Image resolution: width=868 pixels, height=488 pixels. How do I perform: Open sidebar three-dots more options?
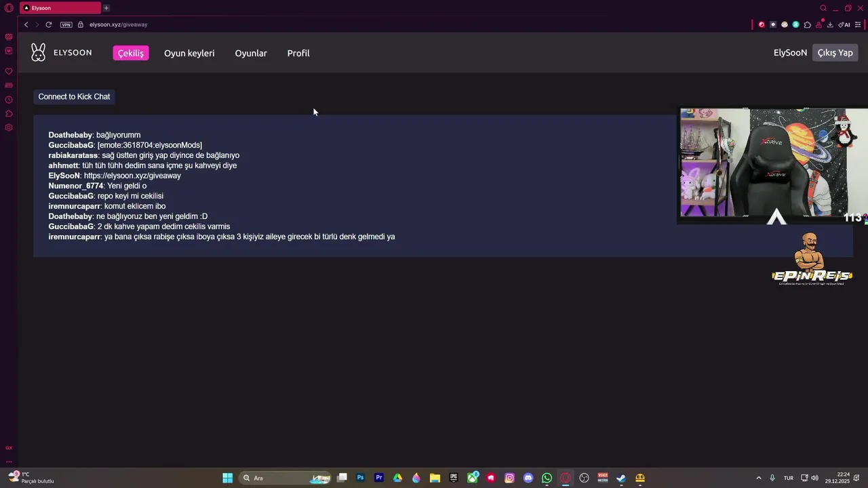pyautogui.click(x=9, y=462)
